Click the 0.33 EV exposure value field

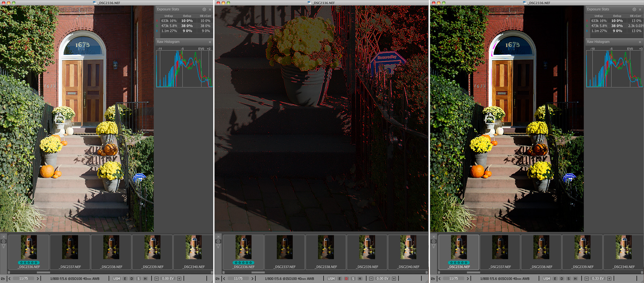(598, 279)
